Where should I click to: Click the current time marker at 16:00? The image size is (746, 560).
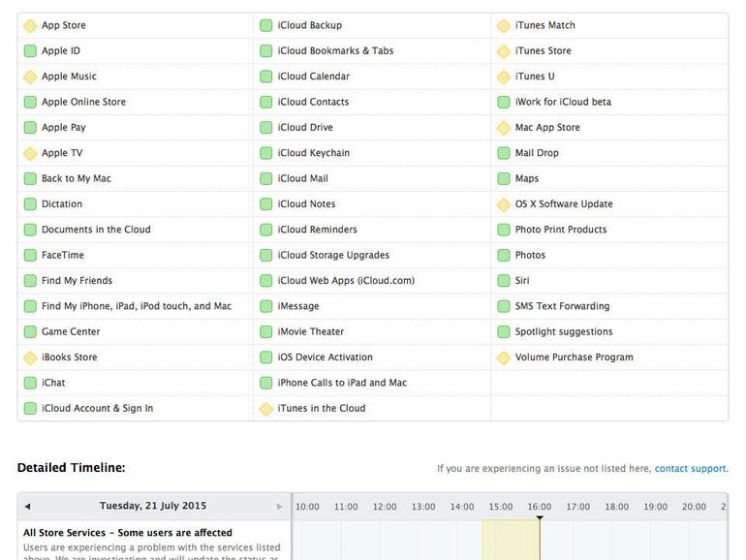point(540,517)
